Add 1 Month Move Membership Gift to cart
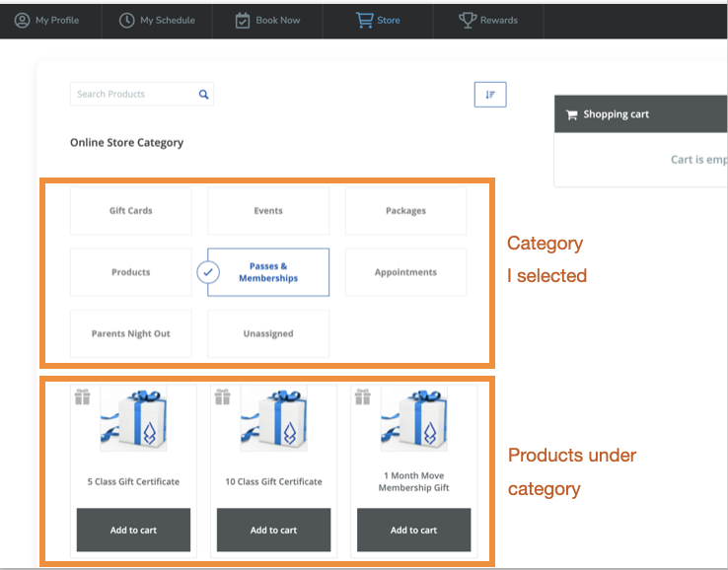The image size is (728, 570). click(413, 530)
